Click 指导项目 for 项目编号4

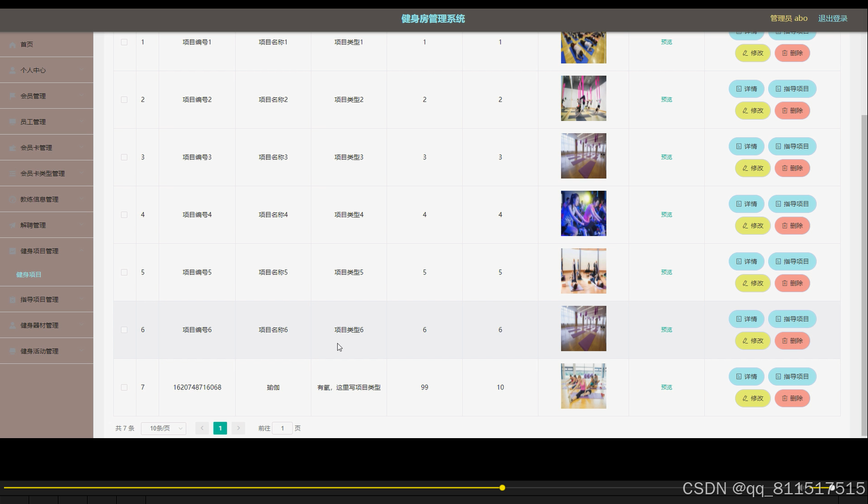(792, 204)
